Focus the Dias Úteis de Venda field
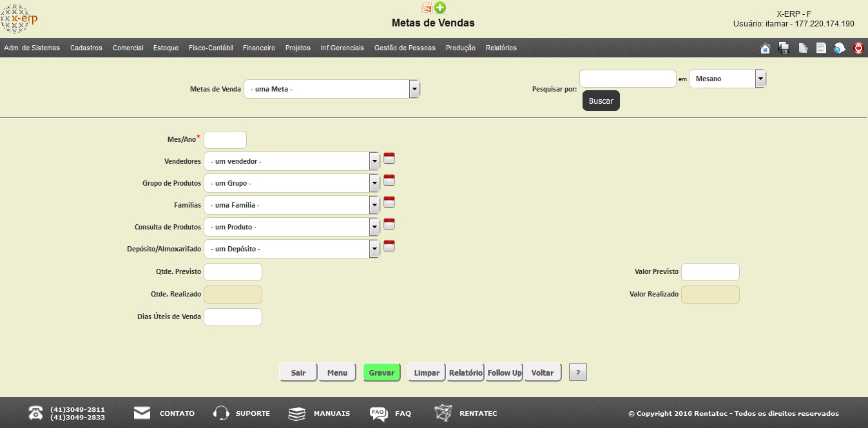The image size is (868, 428). click(233, 317)
